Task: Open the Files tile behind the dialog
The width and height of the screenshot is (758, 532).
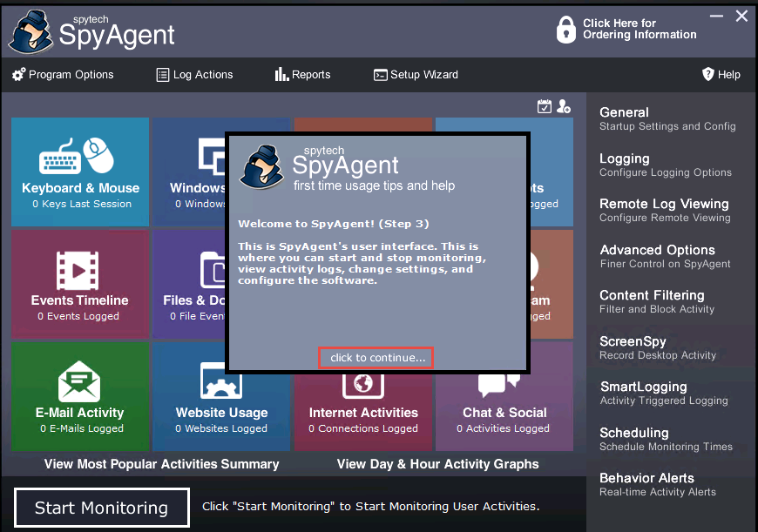Action: [x=189, y=284]
